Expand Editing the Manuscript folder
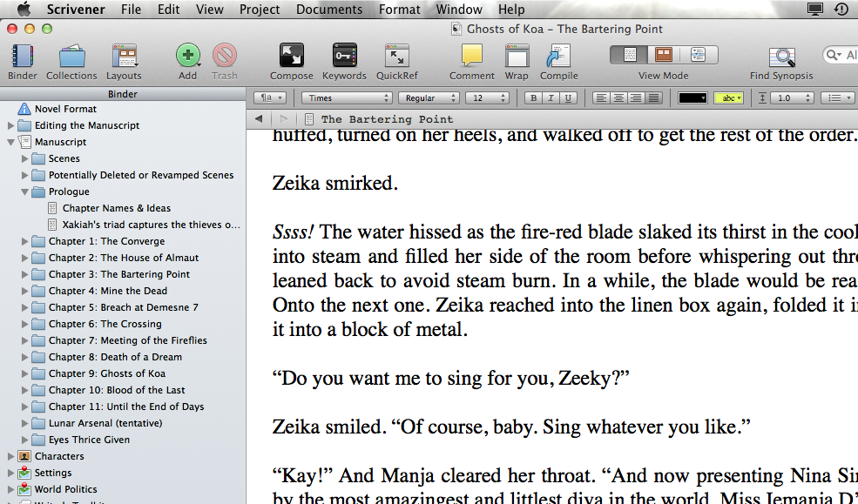Image resolution: width=858 pixels, height=504 pixels. pos(10,125)
